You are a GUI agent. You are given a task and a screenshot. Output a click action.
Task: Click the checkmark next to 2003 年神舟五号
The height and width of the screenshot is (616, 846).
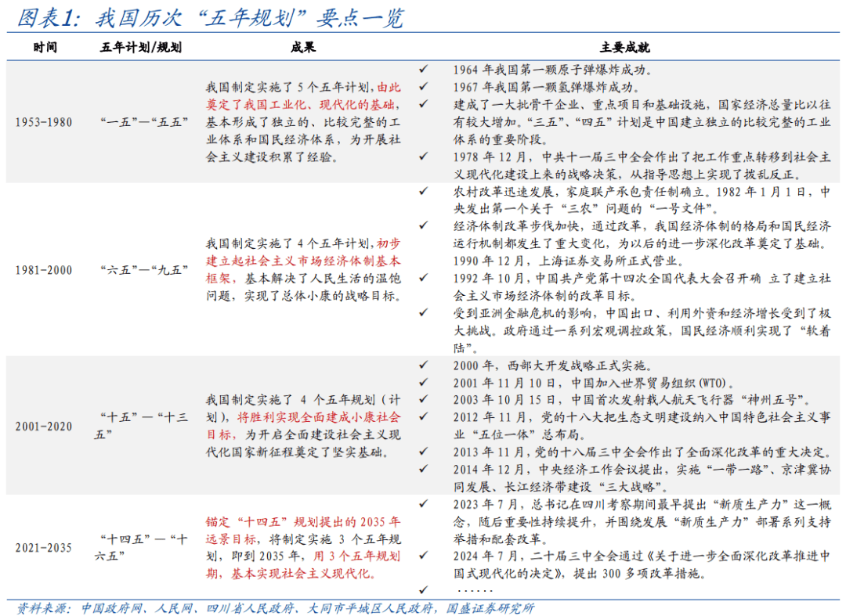423,399
